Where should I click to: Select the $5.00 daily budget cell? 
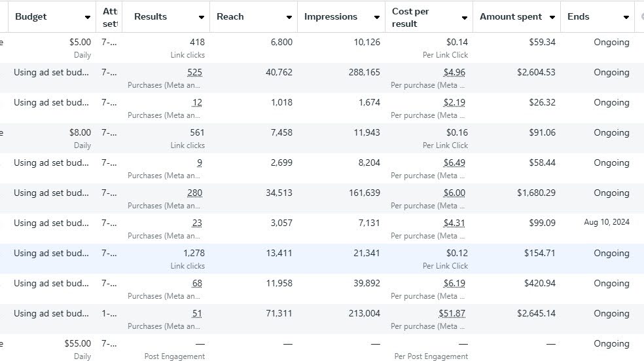80,43
